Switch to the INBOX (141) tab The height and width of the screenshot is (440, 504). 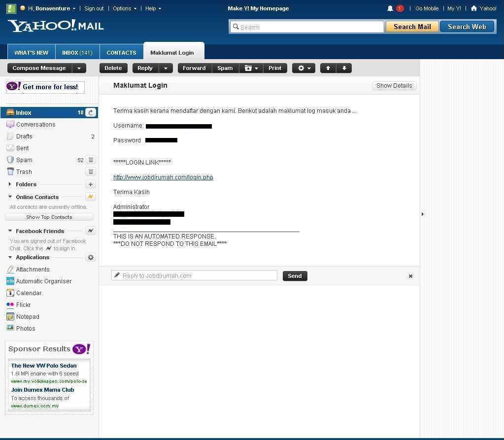(77, 52)
